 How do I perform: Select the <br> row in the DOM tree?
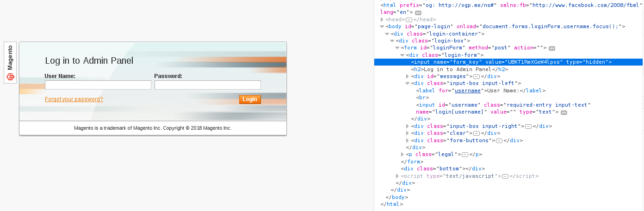[x=422, y=97]
